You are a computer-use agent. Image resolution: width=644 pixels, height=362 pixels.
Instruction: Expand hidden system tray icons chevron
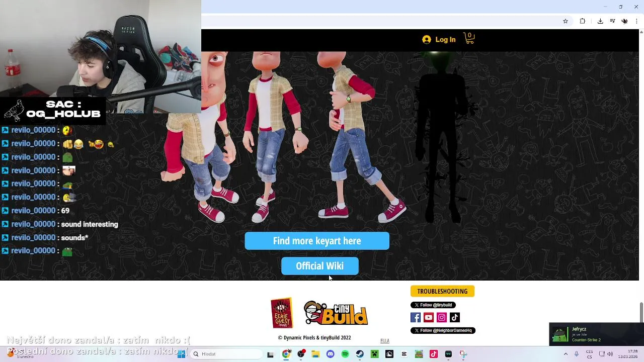[566, 354]
